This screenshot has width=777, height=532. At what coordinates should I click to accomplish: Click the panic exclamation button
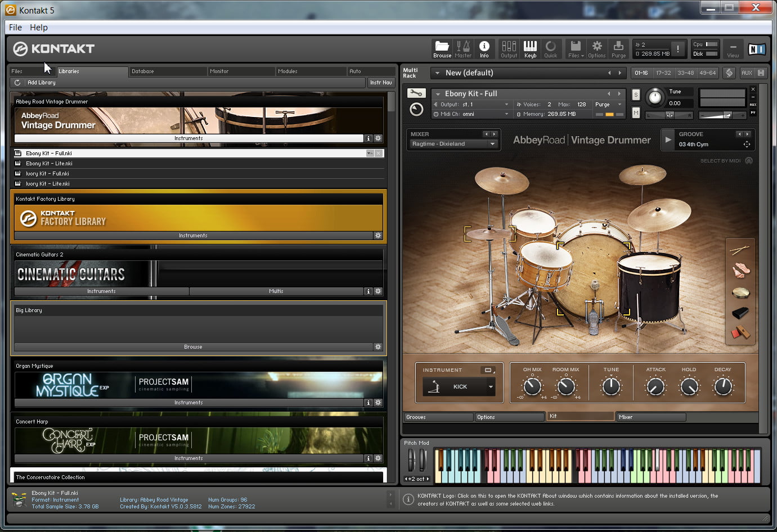(678, 49)
